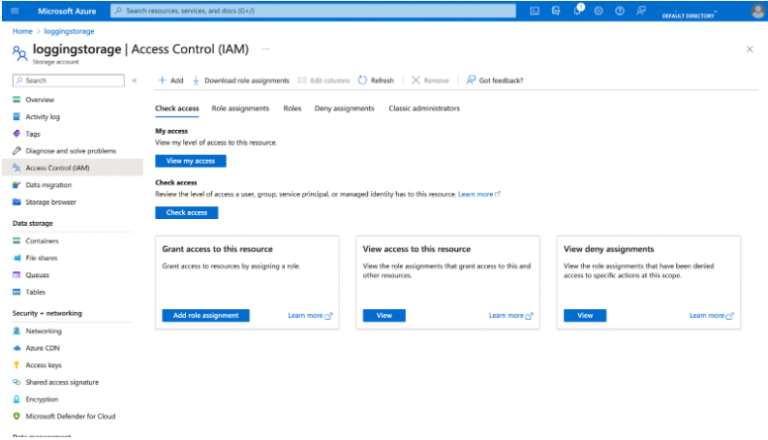Click the user account avatar
Viewport: 768px width, 440px height.
click(x=757, y=11)
